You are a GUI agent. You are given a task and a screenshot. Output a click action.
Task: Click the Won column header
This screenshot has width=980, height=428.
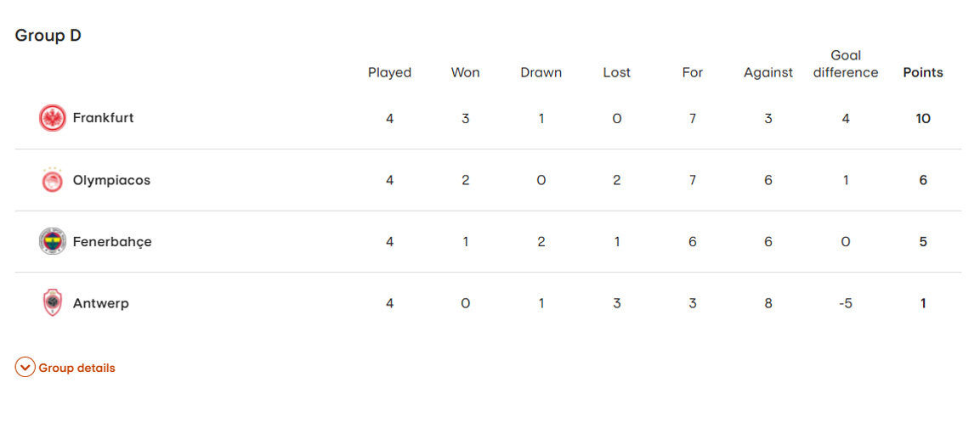click(465, 73)
